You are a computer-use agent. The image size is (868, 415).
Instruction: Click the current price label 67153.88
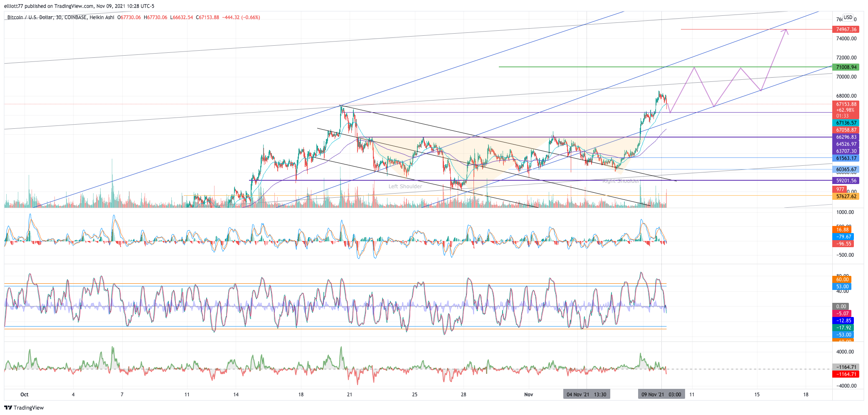[846, 104]
